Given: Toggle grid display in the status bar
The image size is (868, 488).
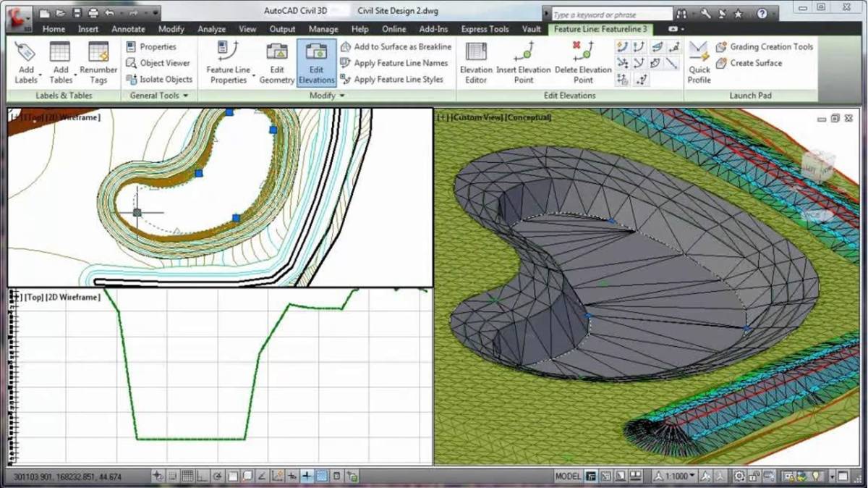Looking at the screenshot, I should pos(188,476).
